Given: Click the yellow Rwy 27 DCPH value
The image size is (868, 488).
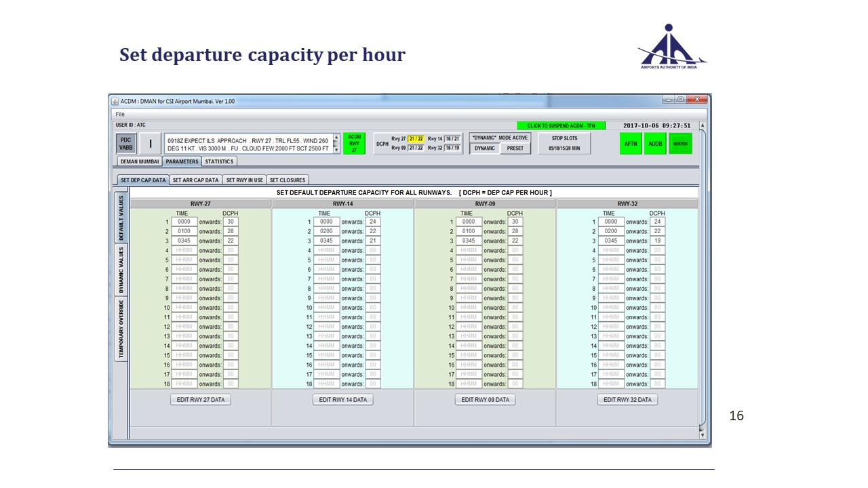Looking at the screenshot, I should coord(416,139).
